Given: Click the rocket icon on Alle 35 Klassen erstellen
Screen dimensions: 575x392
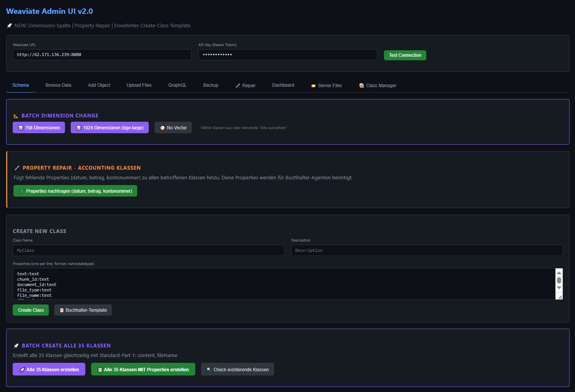Looking at the screenshot, I should coord(22,370).
